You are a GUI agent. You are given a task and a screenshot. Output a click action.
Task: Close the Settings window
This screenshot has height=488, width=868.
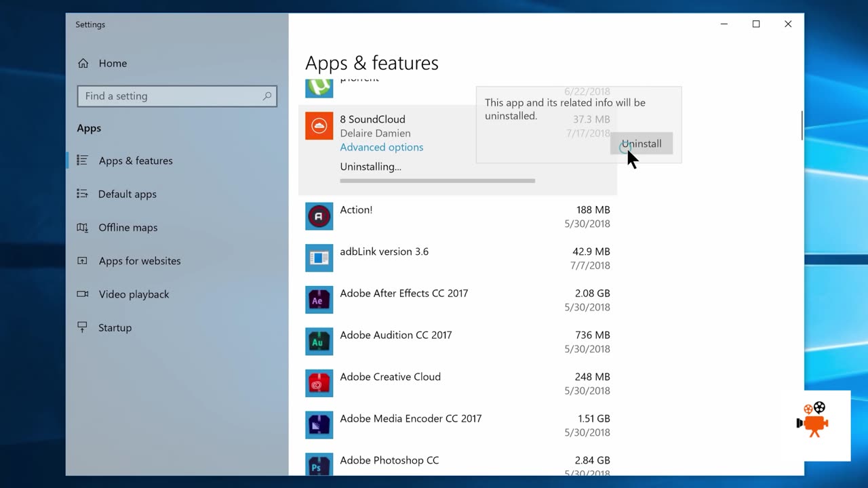tap(788, 24)
